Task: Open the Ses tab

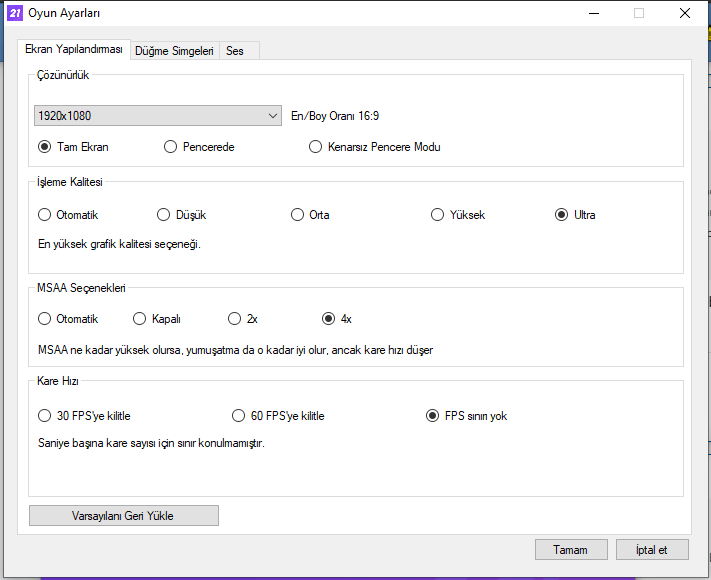Action: [x=235, y=50]
